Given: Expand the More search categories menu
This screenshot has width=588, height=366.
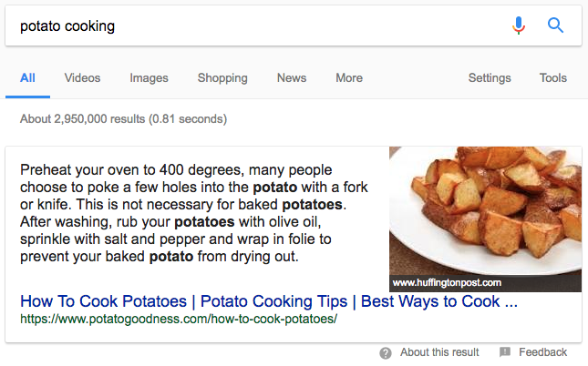Looking at the screenshot, I should 349,78.
